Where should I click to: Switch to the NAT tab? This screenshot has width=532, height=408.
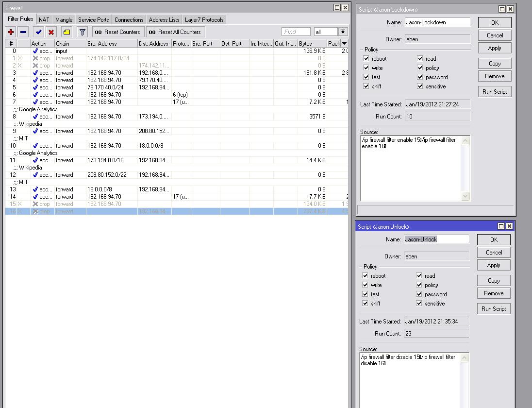click(x=44, y=19)
